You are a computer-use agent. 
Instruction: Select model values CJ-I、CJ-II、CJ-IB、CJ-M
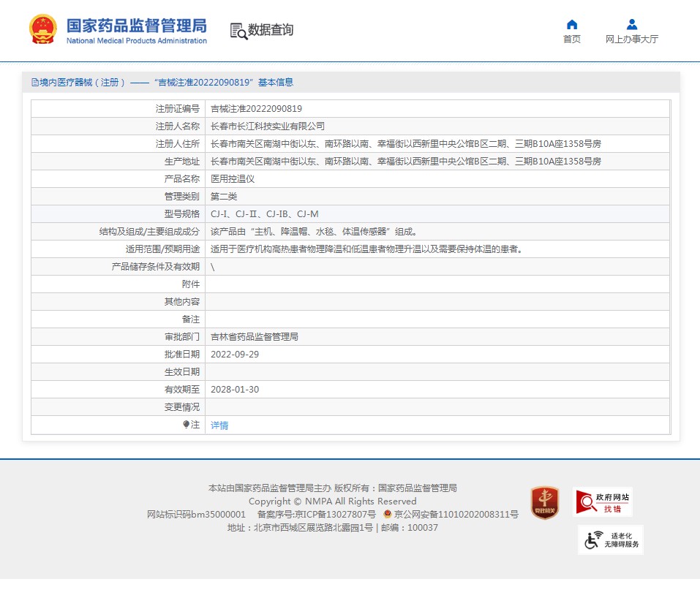point(264,213)
